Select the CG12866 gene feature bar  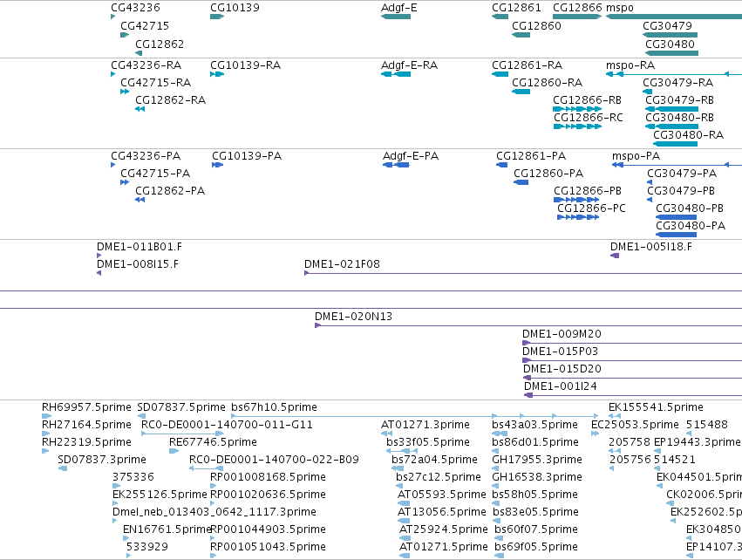pyautogui.click(x=577, y=17)
